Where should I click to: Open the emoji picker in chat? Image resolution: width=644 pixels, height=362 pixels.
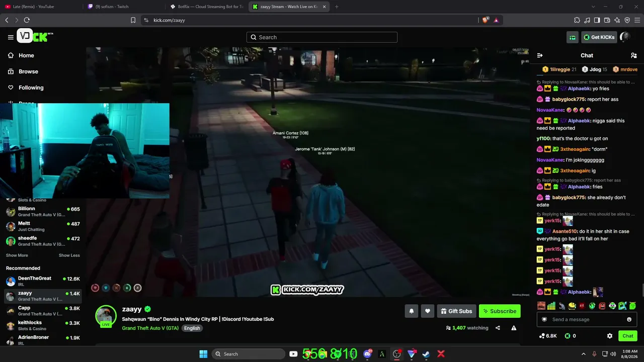click(629, 320)
